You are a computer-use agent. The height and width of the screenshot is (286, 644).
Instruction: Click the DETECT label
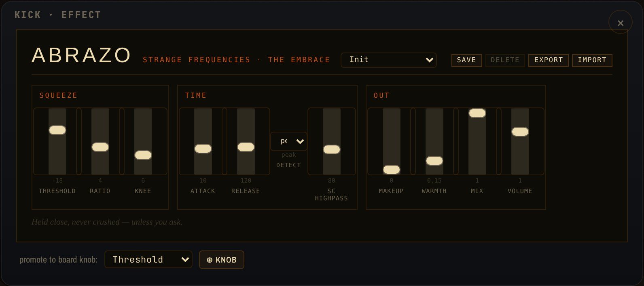click(x=288, y=165)
